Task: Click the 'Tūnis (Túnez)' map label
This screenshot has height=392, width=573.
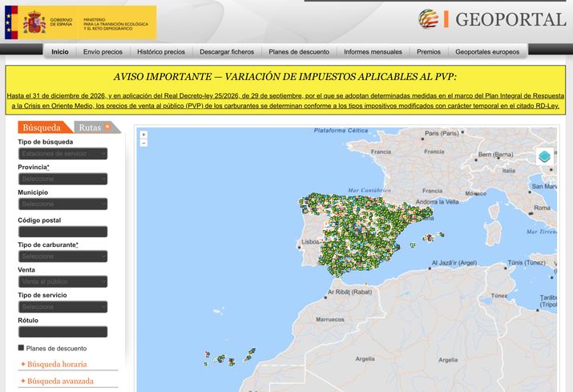Action: click(x=527, y=263)
